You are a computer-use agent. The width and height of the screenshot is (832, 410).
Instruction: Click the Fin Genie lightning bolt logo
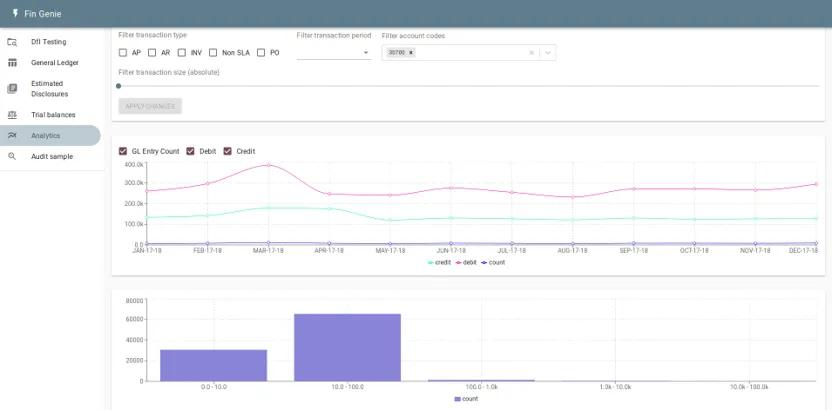tap(15, 13)
